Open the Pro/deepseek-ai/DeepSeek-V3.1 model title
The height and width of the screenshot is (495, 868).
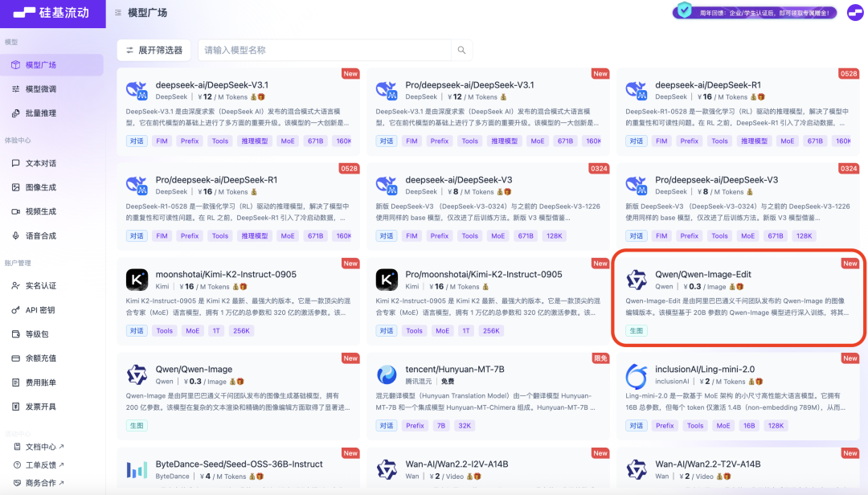[x=469, y=84]
